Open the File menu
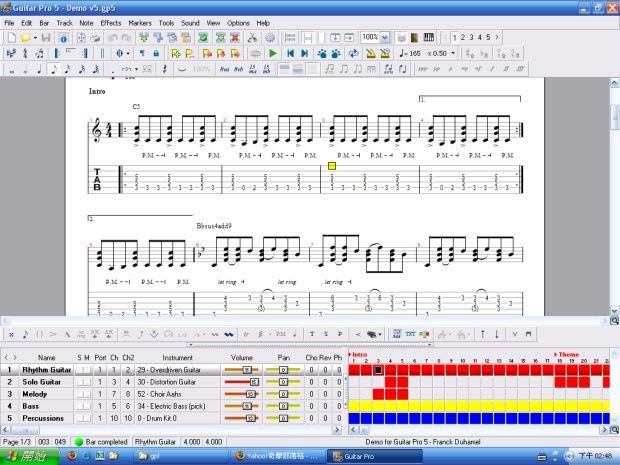This screenshot has height=465, width=620. pyautogui.click(x=9, y=23)
